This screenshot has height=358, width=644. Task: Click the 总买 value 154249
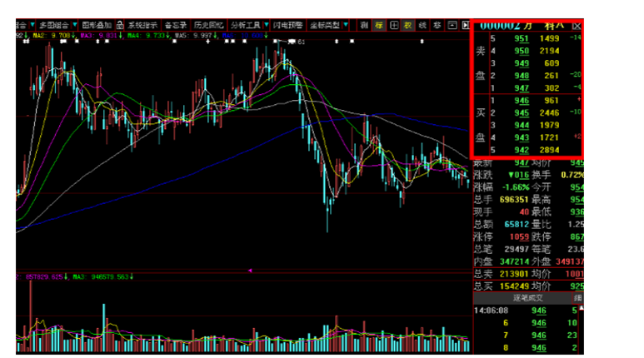514,286
